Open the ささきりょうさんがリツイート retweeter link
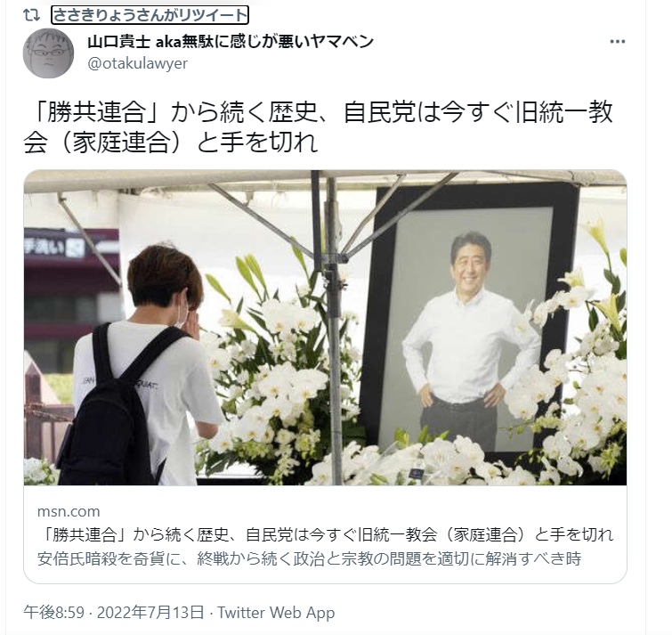Screen dimensions: 672x635 click(150, 15)
